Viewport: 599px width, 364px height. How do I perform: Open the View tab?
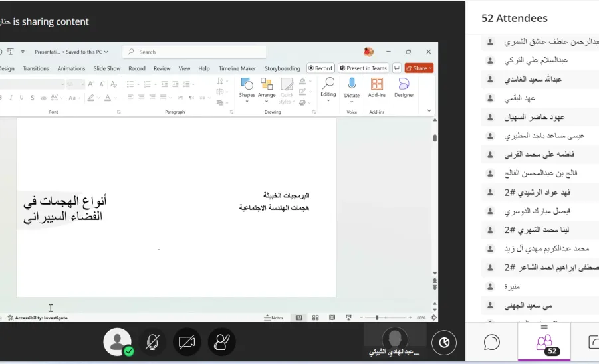click(184, 68)
